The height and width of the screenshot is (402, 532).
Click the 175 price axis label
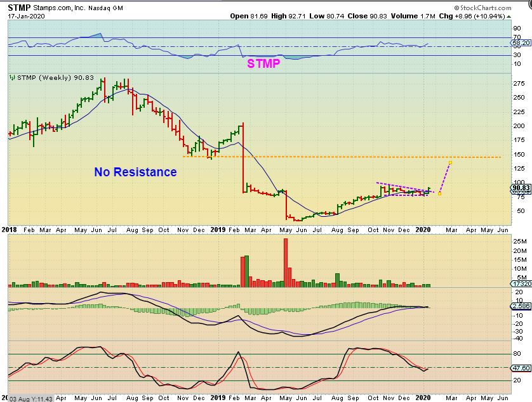pyautogui.click(x=519, y=140)
